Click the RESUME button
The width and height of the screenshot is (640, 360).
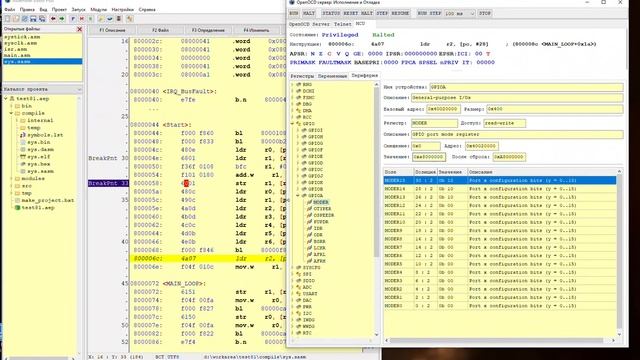[400, 13]
